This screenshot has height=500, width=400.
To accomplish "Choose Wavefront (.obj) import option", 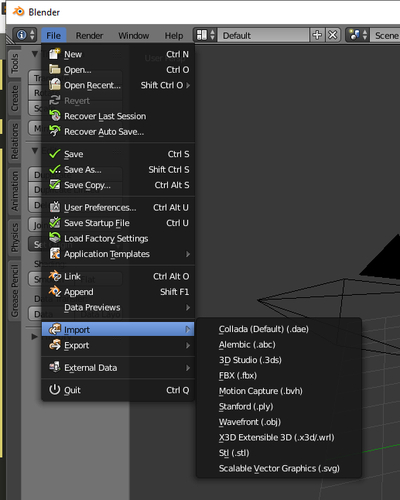I will [x=250, y=422].
